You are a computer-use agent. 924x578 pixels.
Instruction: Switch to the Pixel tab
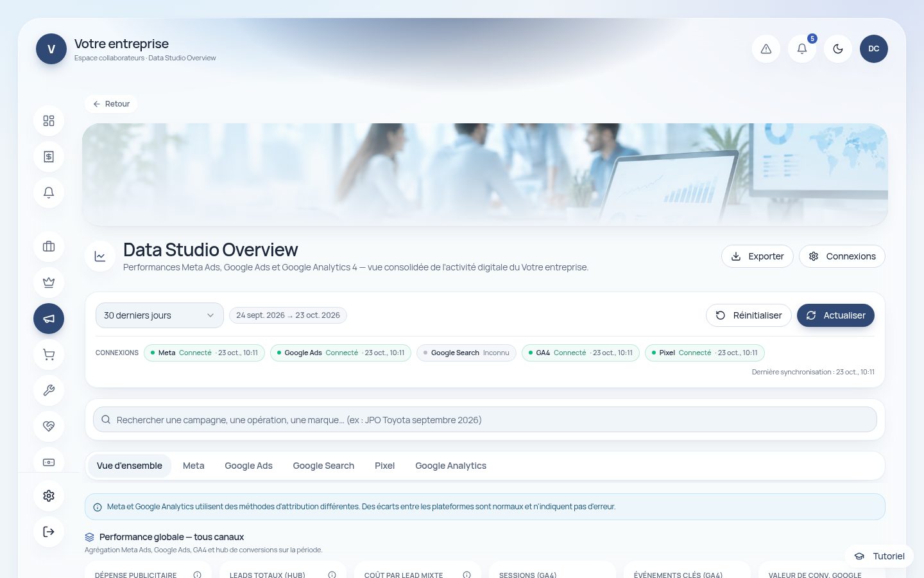point(385,466)
